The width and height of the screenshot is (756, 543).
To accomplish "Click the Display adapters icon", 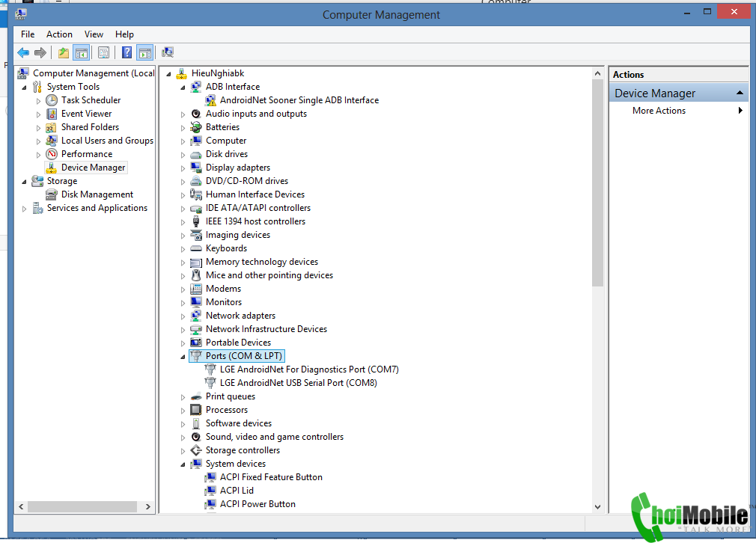I will coord(196,168).
